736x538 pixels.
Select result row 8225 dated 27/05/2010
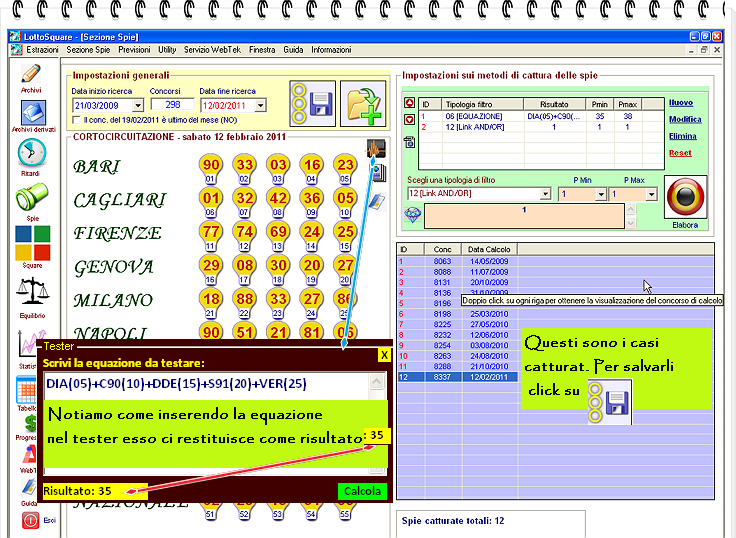click(x=555, y=324)
